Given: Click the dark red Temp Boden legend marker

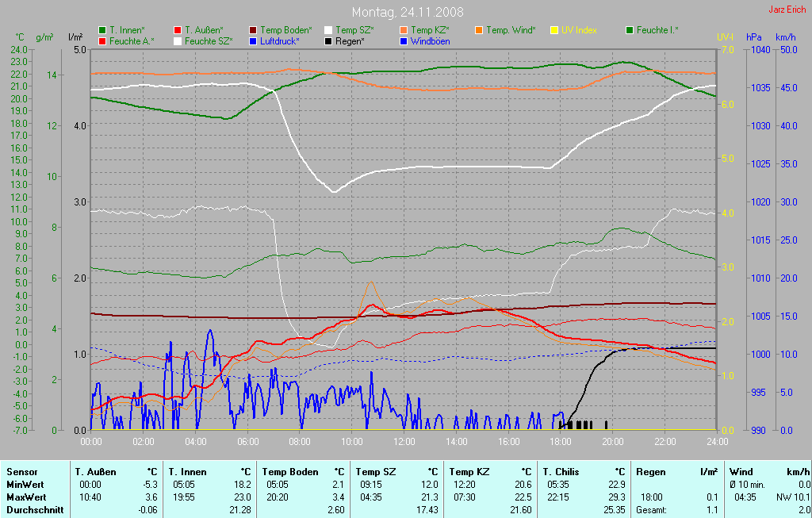Looking at the screenshot, I should pyautogui.click(x=253, y=30).
